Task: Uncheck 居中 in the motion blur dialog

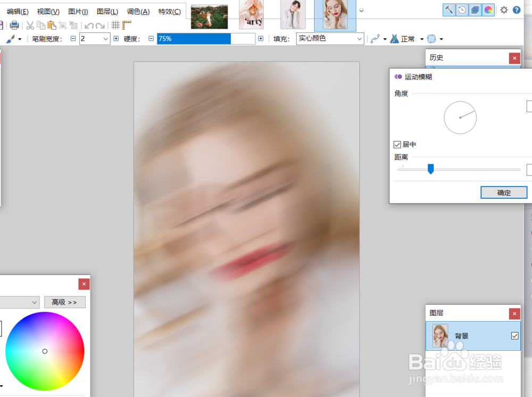Action: coord(397,145)
